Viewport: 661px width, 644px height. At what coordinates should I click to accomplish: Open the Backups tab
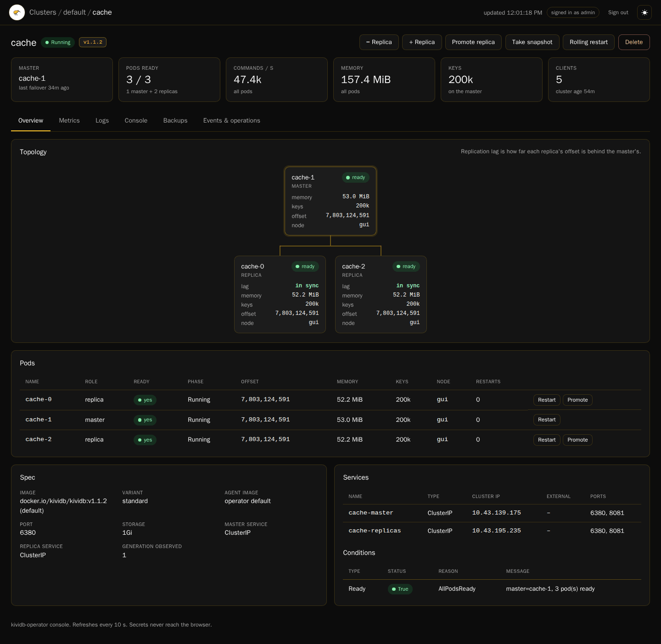[x=175, y=121]
